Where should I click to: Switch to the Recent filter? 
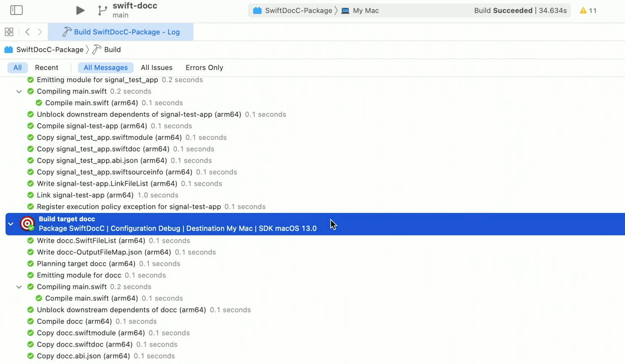point(47,68)
